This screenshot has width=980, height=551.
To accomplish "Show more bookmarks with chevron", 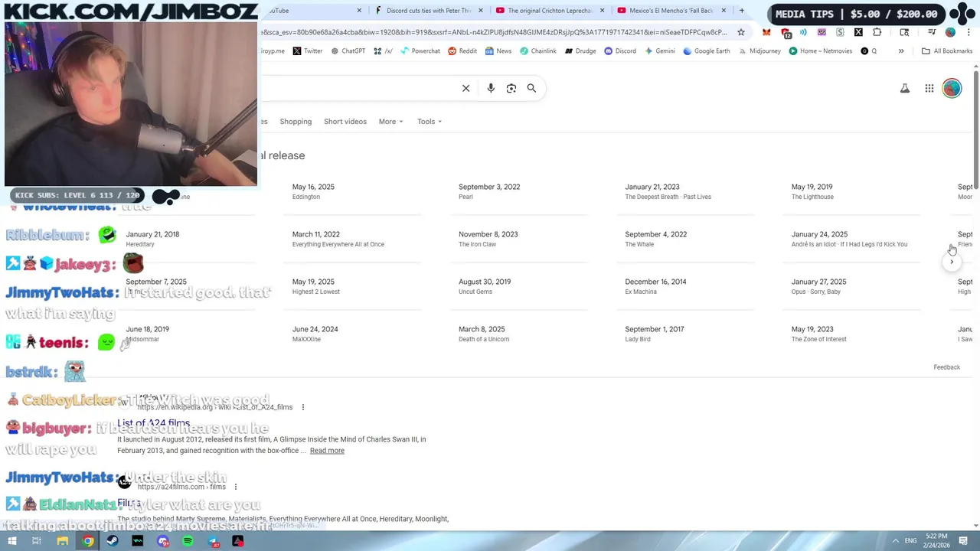I will [x=901, y=51].
